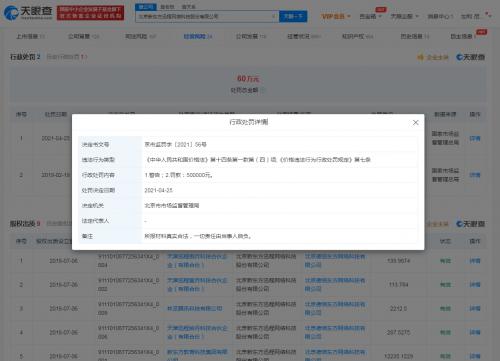The width and height of the screenshot is (500, 361).
Task: Click the 行政处罚 2 section heading
Action: pyautogui.click(x=25, y=57)
